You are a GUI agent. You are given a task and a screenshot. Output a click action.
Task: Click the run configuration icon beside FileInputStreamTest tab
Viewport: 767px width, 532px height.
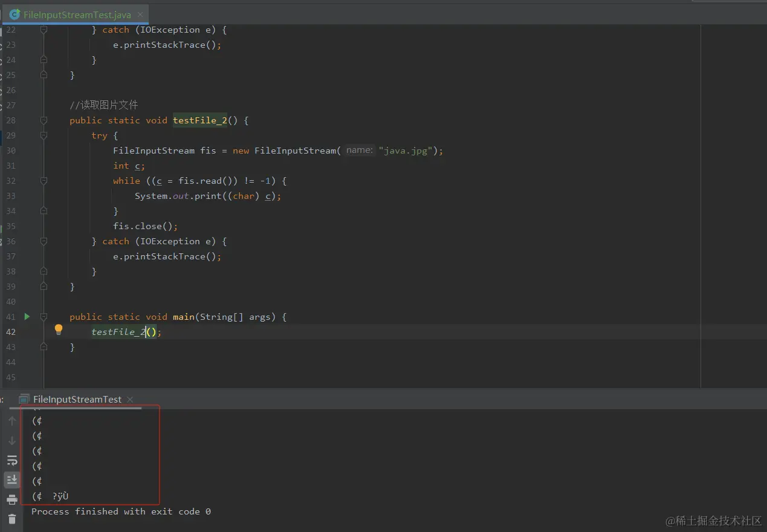tap(24, 399)
